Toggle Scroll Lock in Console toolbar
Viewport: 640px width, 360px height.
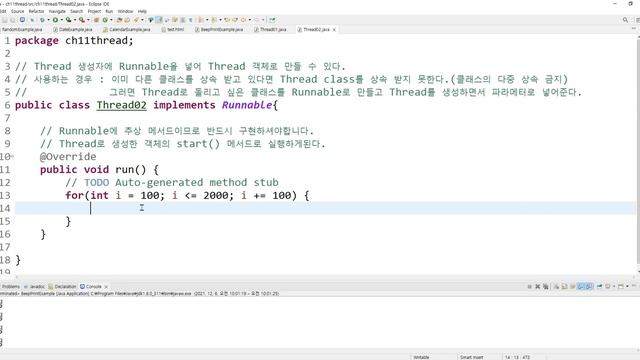click(x=564, y=287)
